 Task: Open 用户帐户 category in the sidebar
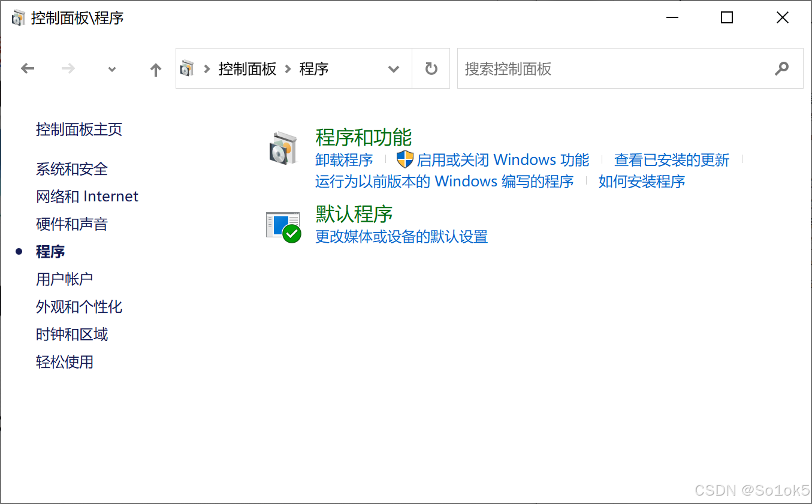click(x=65, y=279)
